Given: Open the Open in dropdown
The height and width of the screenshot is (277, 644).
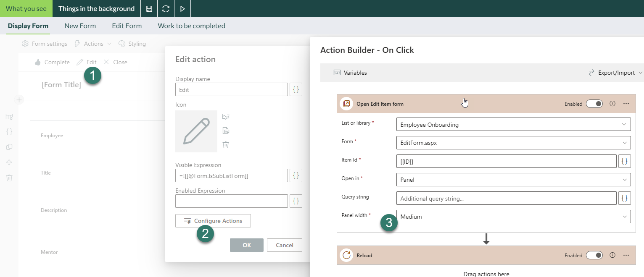Looking at the screenshot, I should coord(513,180).
